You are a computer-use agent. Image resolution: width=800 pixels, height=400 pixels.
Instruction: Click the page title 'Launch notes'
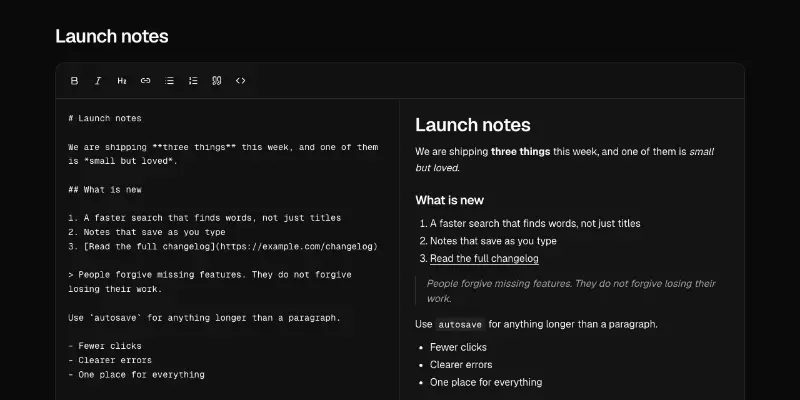[x=112, y=36]
